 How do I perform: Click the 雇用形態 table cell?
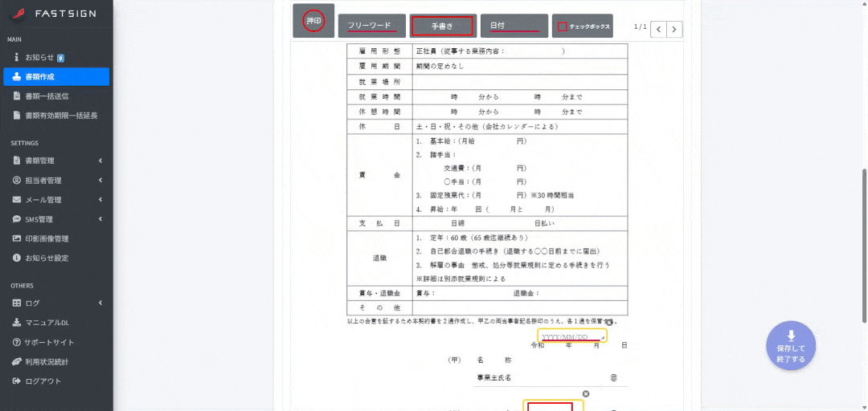pyautogui.click(x=379, y=51)
